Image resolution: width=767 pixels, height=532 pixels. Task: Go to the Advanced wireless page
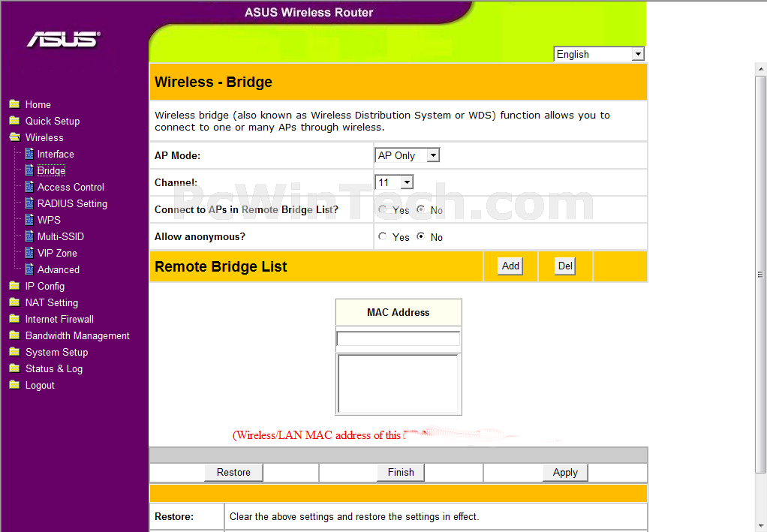(x=59, y=270)
